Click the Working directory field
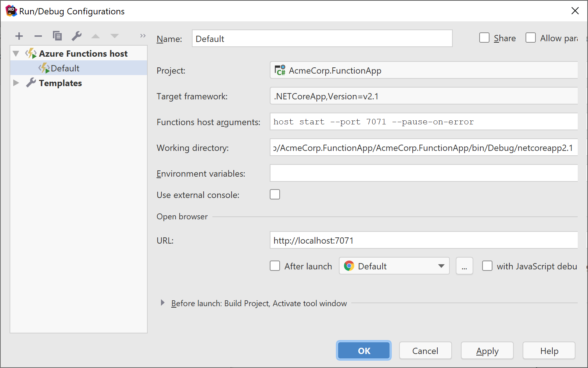 [x=424, y=147]
